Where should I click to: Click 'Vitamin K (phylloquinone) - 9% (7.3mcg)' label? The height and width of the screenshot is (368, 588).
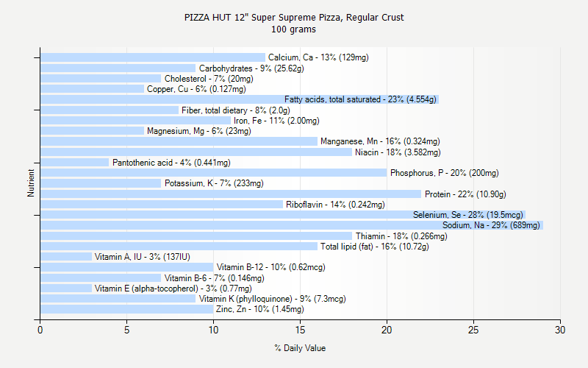pyautogui.click(x=273, y=299)
